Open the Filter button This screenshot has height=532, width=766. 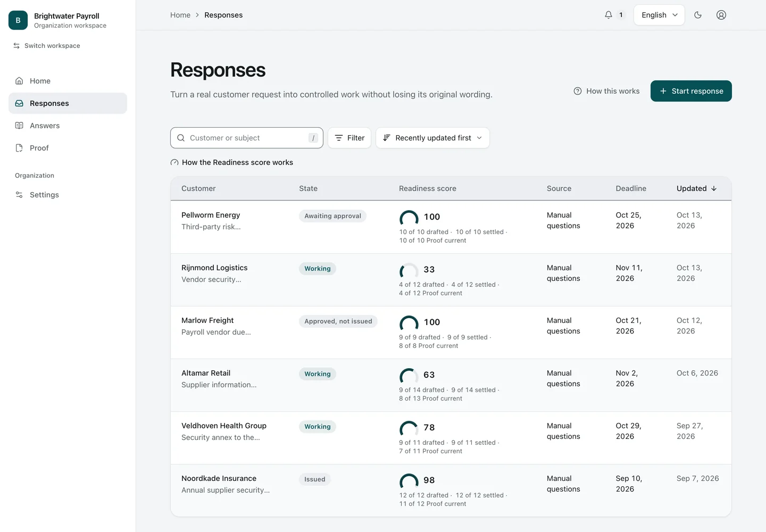(349, 138)
